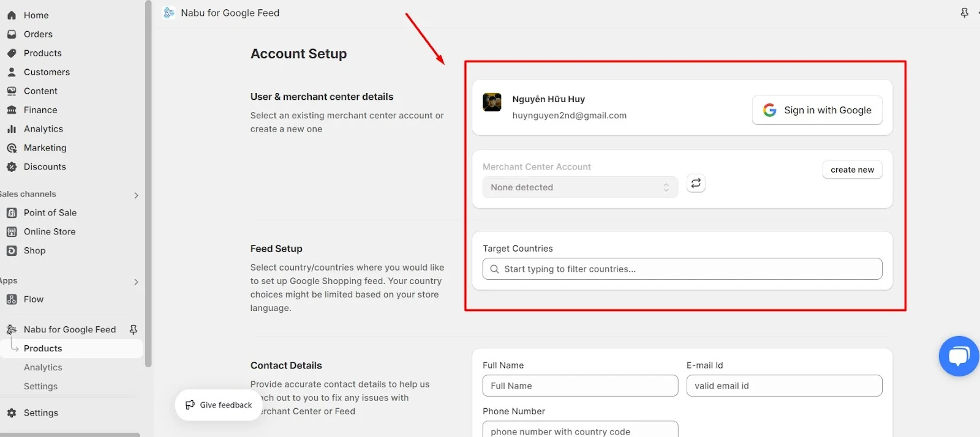Refresh the Merchant Center account list
Viewport: 980px width, 437px height.
(x=696, y=183)
